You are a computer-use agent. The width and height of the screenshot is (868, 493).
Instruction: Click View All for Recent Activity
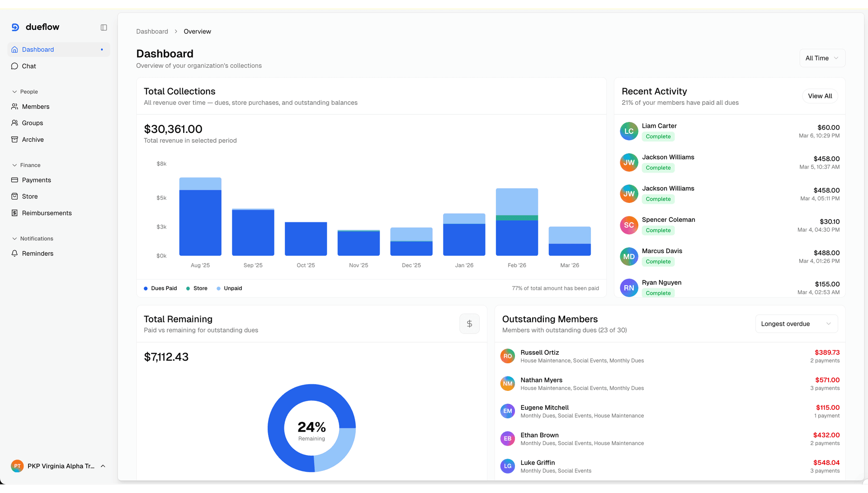click(820, 96)
